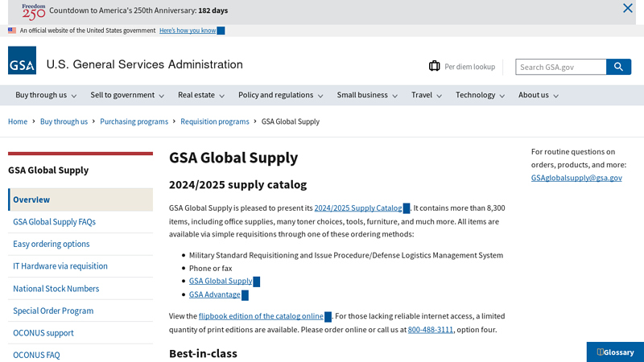Open Policy and regulations menu
This screenshot has height=362, width=644.
pyautogui.click(x=281, y=95)
